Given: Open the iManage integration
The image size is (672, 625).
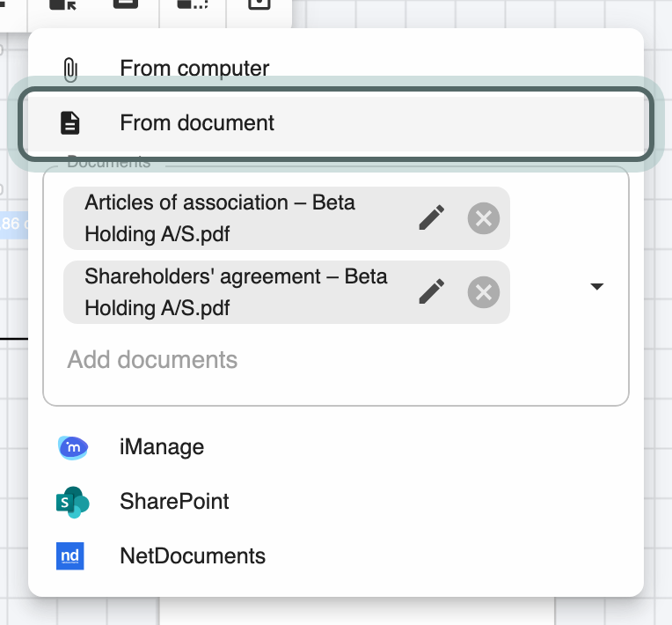Looking at the screenshot, I should 336,447.
